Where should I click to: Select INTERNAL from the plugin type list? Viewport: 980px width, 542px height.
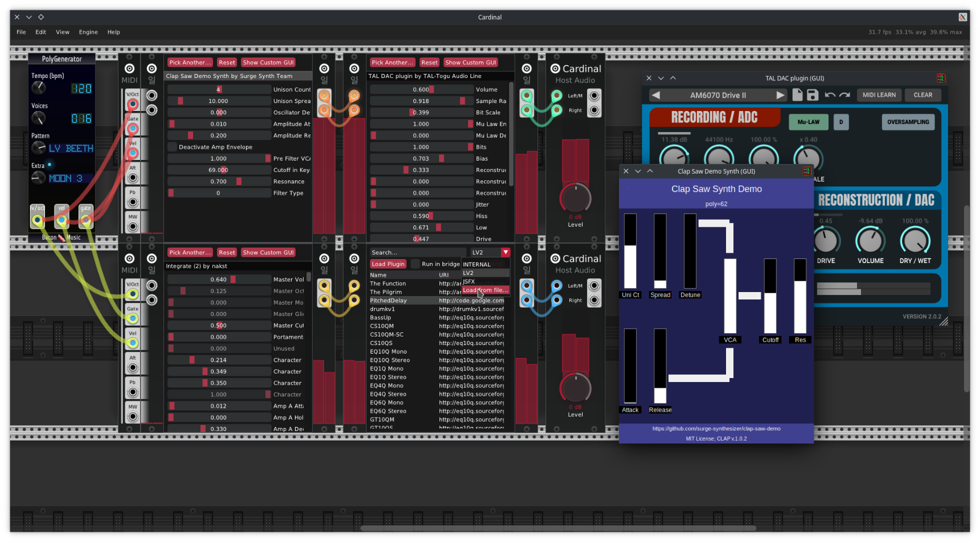tap(485, 264)
